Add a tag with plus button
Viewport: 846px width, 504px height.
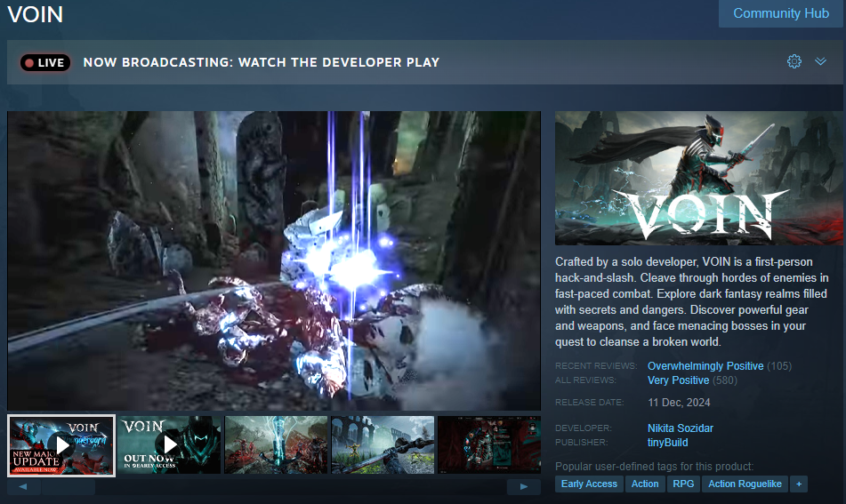point(799,484)
